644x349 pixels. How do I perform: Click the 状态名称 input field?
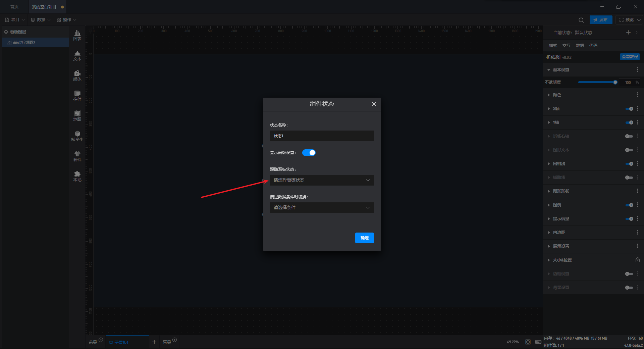(322, 136)
